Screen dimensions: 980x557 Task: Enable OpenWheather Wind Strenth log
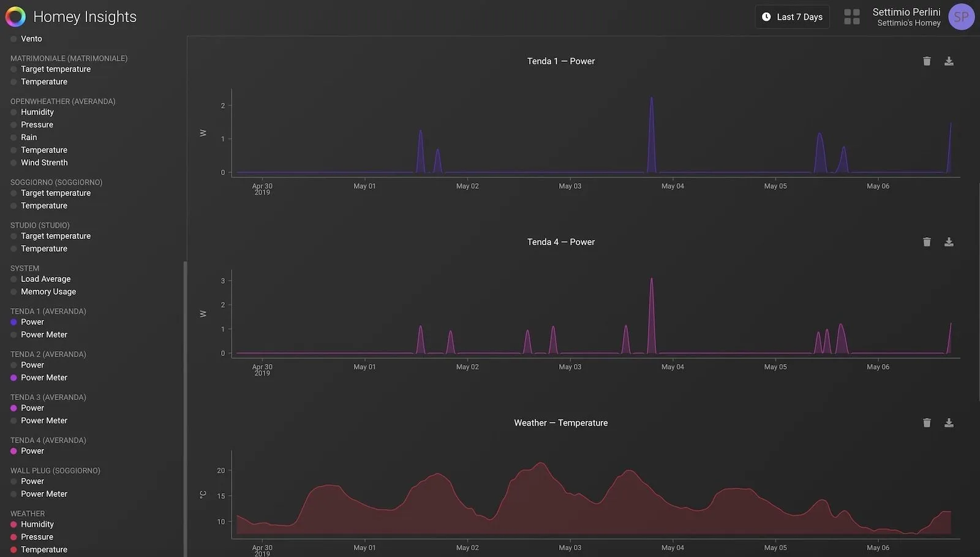point(39,162)
